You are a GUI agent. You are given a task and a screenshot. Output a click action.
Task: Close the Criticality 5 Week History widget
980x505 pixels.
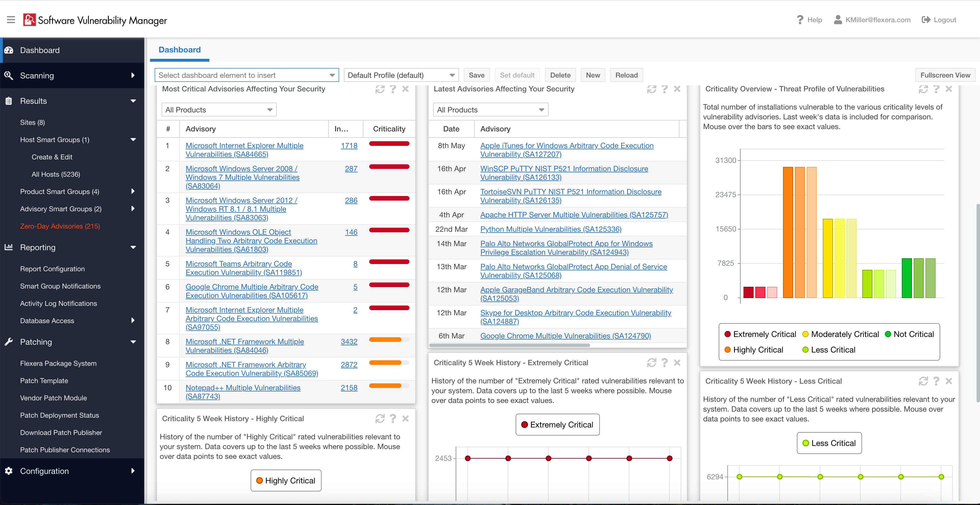677,362
